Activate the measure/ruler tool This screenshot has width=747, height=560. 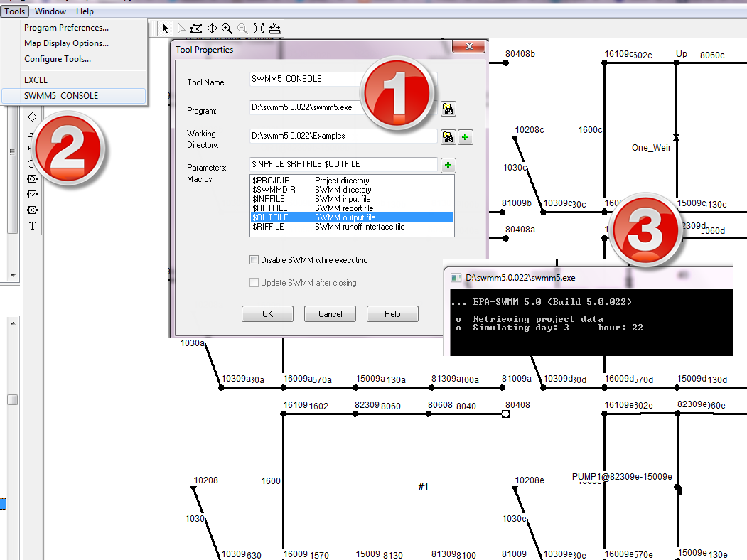click(274, 28)
